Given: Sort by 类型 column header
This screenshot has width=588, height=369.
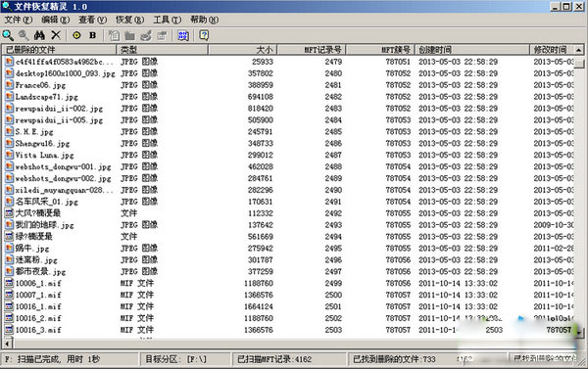Looking at the screenshot, I should 162,50.
